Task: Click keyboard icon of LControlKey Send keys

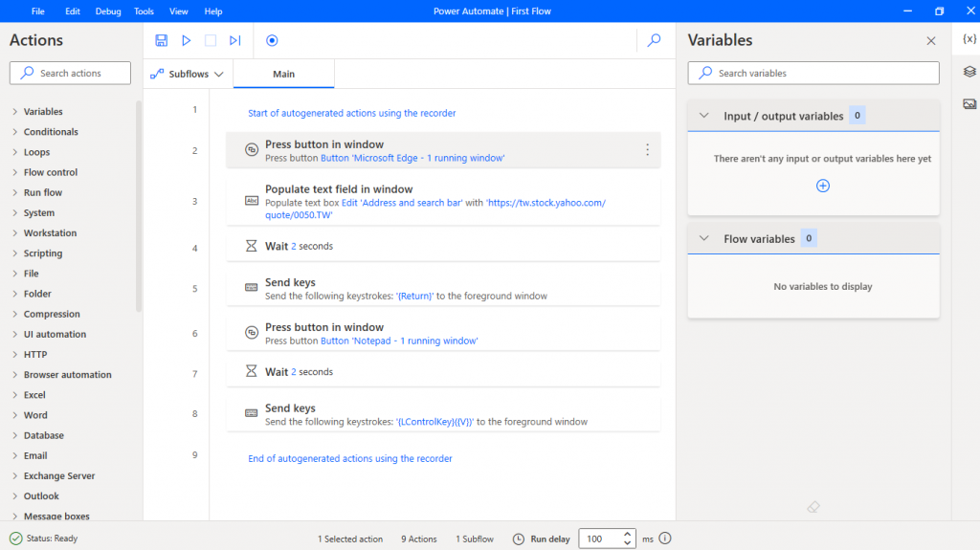Action: click(252, 413)
